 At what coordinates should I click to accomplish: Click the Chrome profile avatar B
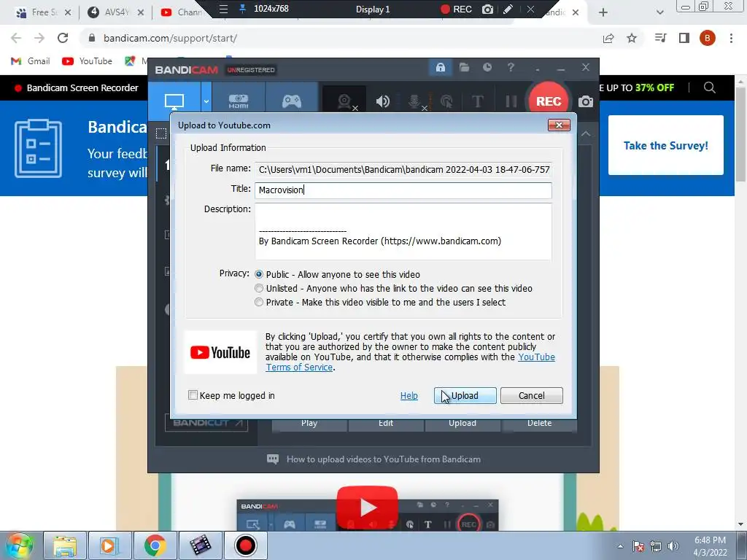708,38
